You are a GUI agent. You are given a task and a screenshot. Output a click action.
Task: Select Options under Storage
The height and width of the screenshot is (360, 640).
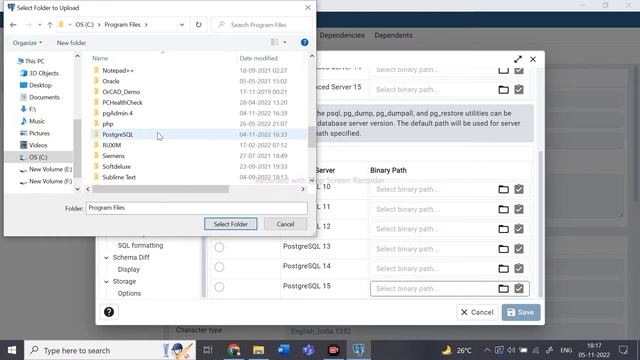[129, 293]
